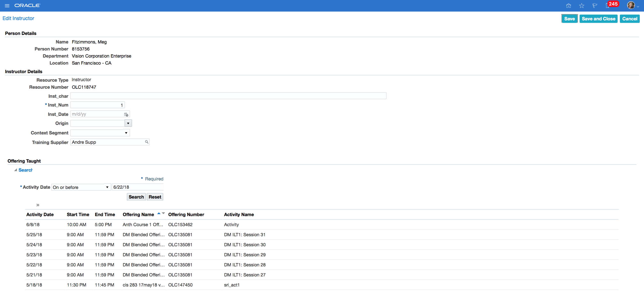The width and height of the screenshot is (644, 291).
Task: Click the Training Supplier search magnifier
Action: (147, 142)
